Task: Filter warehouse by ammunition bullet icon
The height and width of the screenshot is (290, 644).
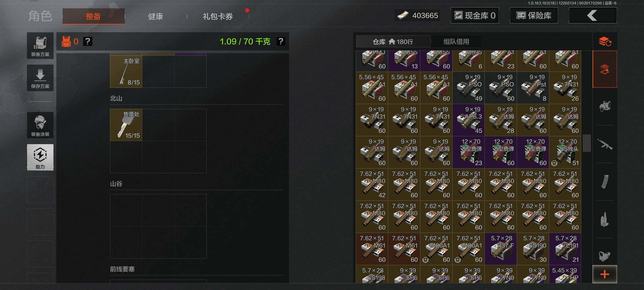Action: [605, 219]
